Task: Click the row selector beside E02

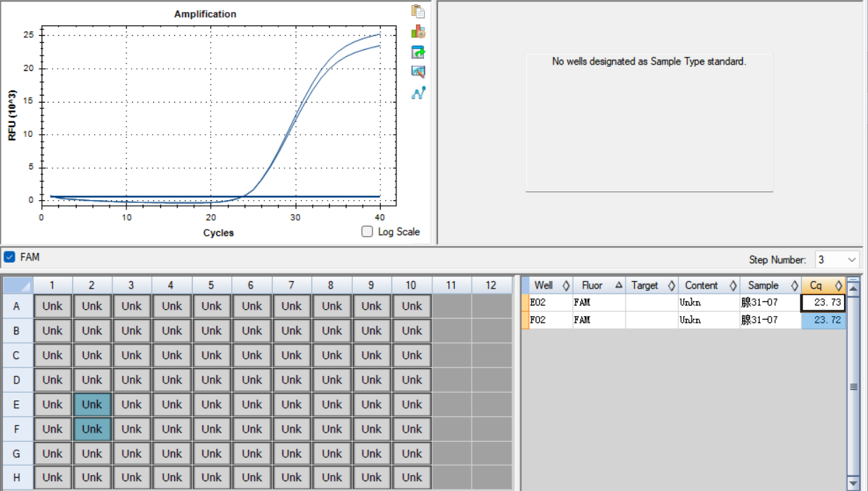Action: 525,303
